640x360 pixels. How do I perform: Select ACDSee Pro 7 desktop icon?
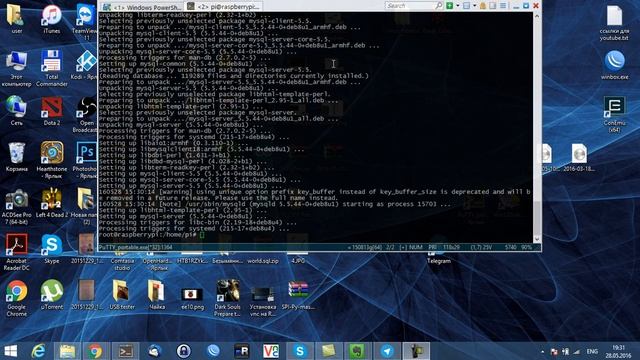17,206
